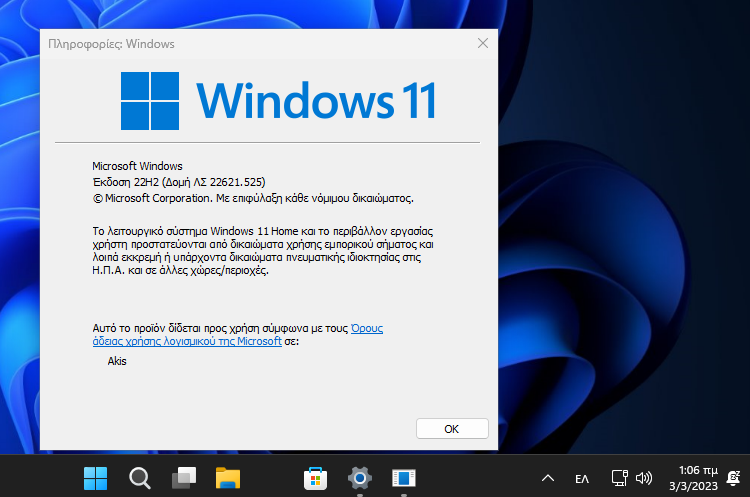
Task: Click Microsoft Windows text line
Action: (137, 166)
